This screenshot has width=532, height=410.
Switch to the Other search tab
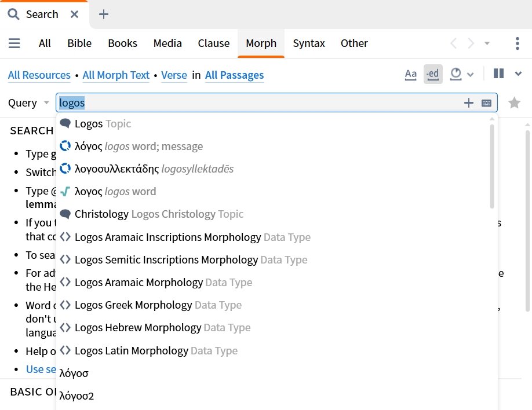(x=354, y=43)
